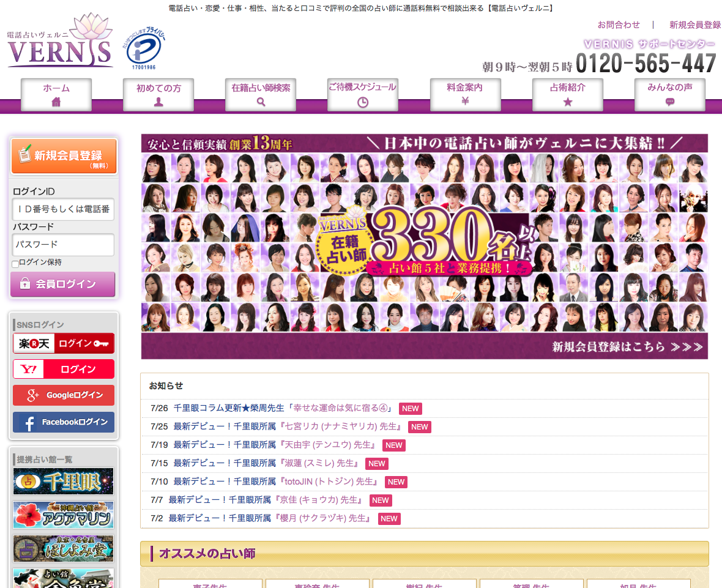This screenshot has height=588, width=722.
Task: Open the アクアマリン partner banner
Action: click(64, 515)
